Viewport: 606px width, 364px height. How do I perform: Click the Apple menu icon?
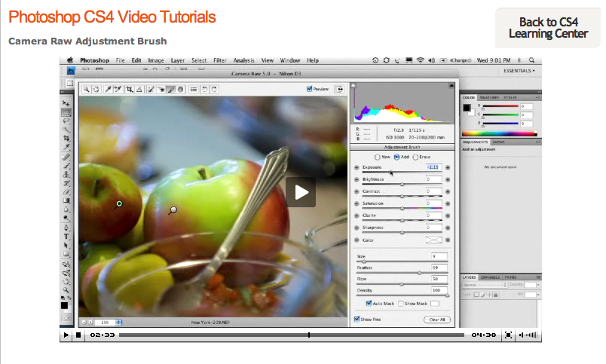[70, 60]
